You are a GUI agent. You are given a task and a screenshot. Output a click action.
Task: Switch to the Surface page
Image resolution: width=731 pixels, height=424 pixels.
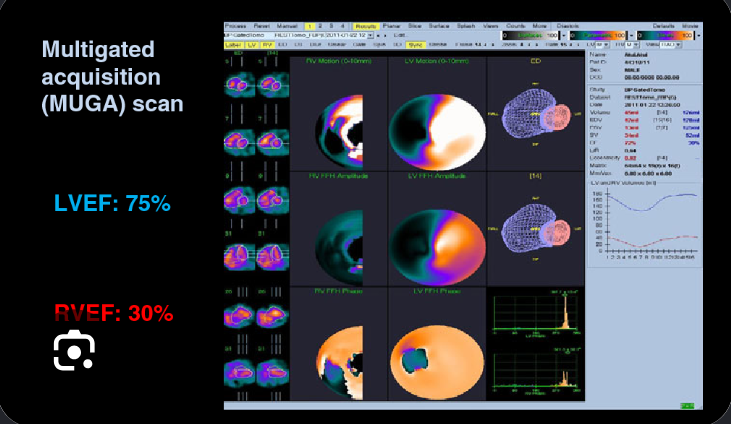439,26
